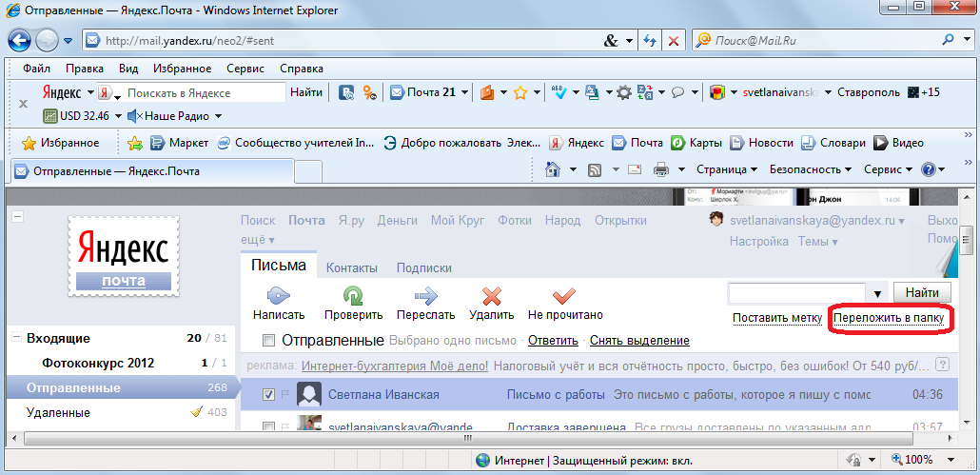The width and height of the screenshot is (980, 475).
Task: Switch to the Контакты tab
Action: (352, 268)
